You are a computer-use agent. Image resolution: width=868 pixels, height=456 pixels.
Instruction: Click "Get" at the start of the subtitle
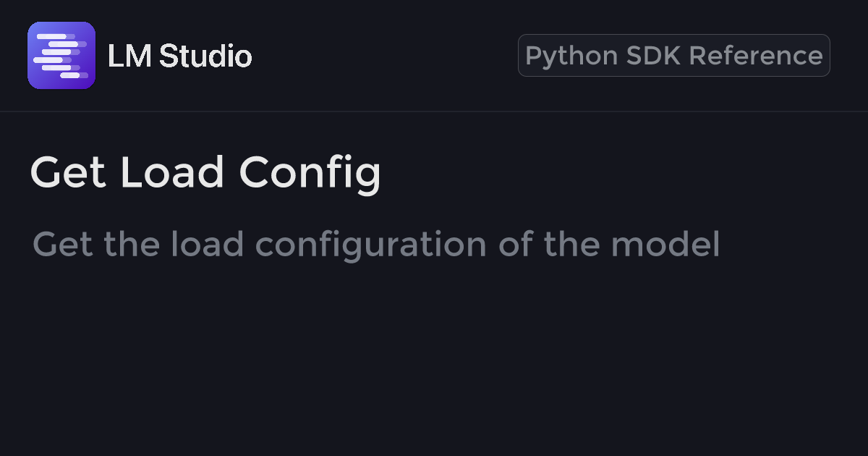63,245
